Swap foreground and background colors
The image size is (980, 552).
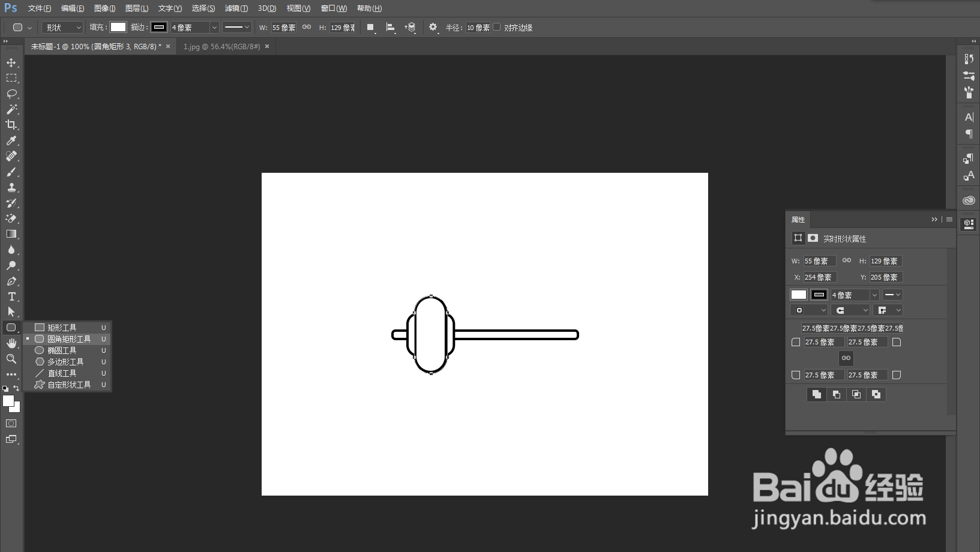(16, 388)
